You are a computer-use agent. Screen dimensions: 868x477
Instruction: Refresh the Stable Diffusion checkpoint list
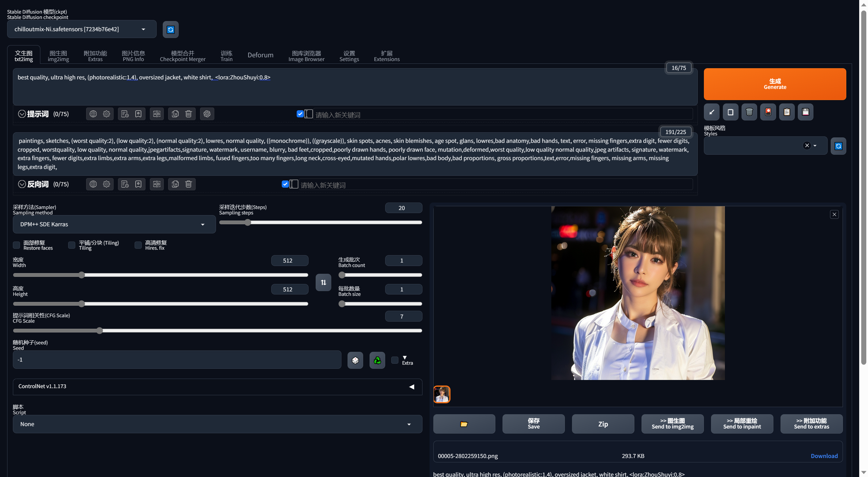coord(171,30)
